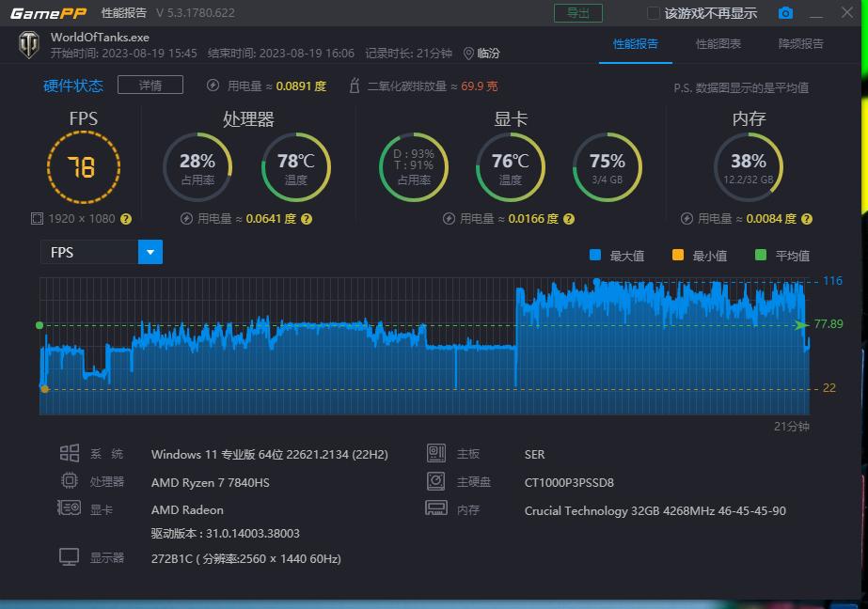Click the Crucial Technology 32GB memory text
The height and width of the screenshot is (609, 868).
click(655, 510)
